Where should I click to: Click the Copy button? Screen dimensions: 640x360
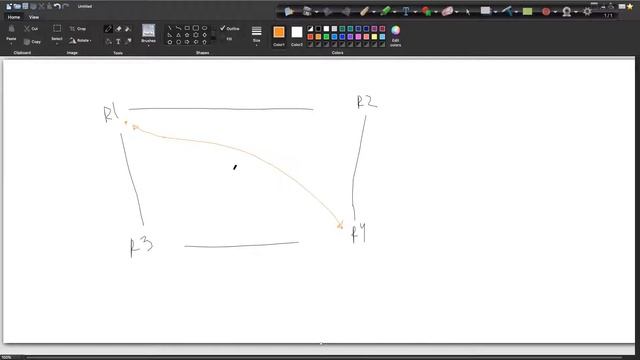point(32,41)
